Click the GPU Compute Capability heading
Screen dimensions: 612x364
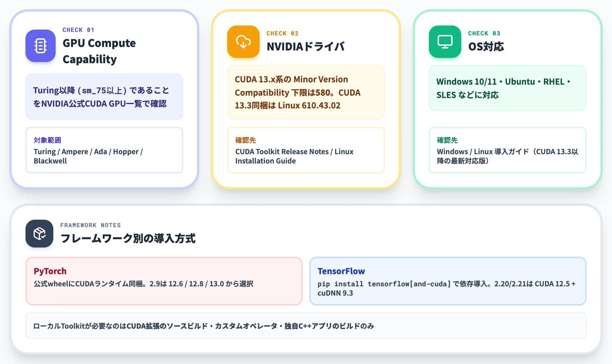[x=99, y=51]
